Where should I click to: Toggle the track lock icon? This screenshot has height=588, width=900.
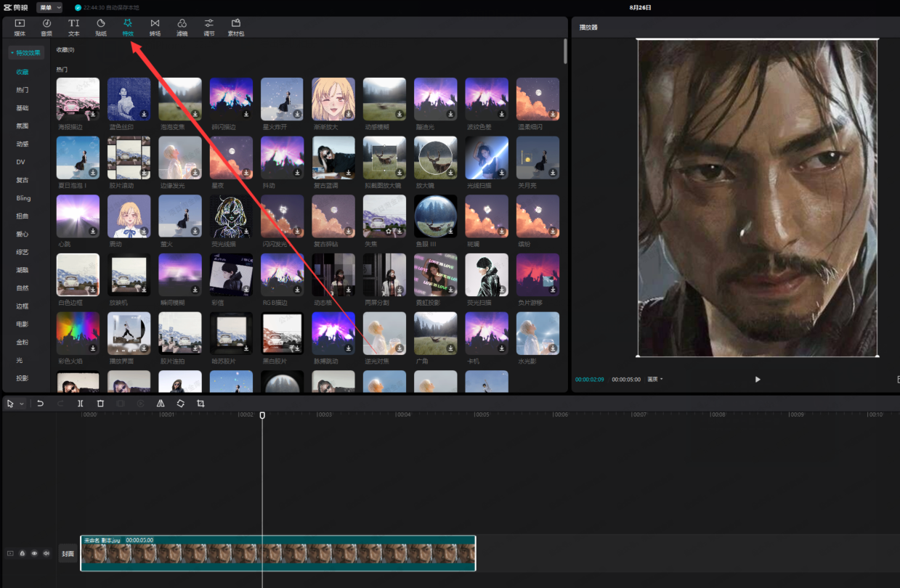pyautogui.click(x=23, y=553)
